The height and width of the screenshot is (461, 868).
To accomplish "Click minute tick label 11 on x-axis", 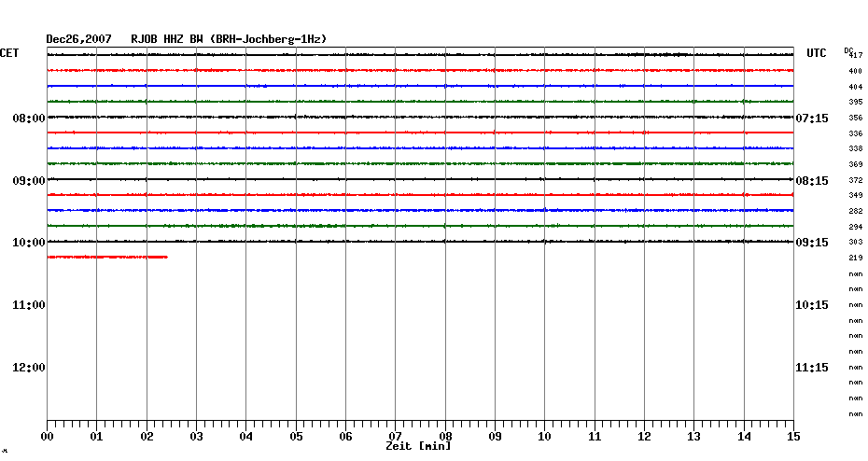I will point(595,437).
